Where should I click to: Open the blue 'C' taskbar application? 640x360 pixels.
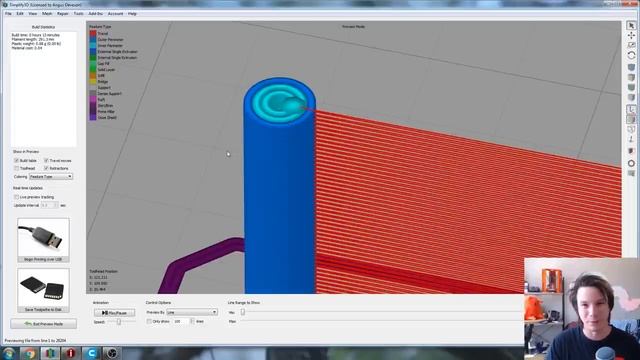coord(91,353)
